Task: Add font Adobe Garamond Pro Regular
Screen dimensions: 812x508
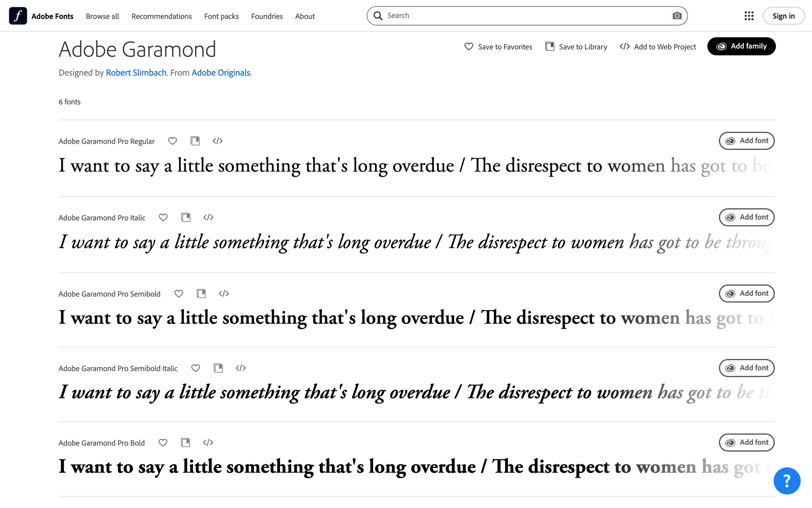Action: (747, 141)
